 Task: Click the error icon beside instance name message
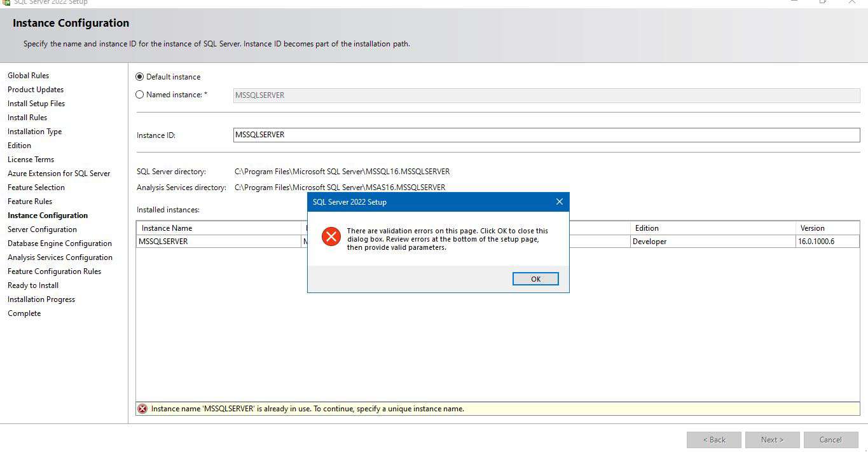point(142,409)
